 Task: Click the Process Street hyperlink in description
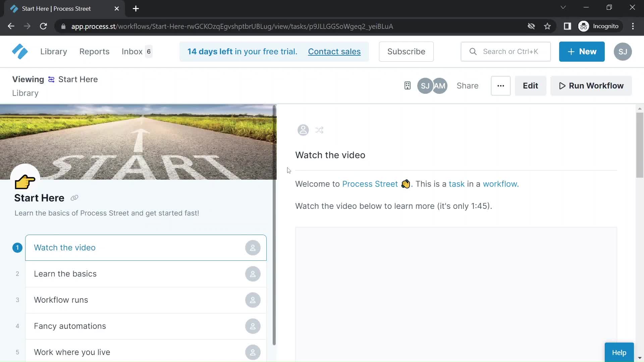point(370,183)
